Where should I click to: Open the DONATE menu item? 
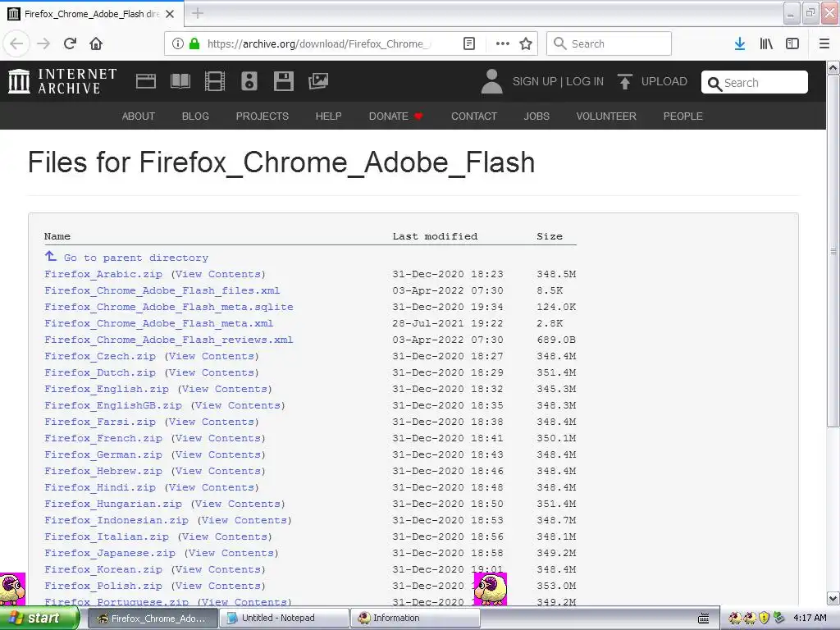pyautogui.click(x=395, y=116)
